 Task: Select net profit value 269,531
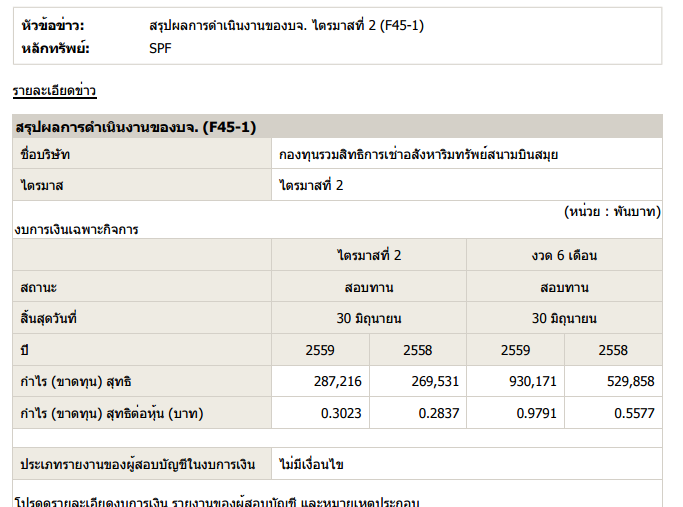431,382
